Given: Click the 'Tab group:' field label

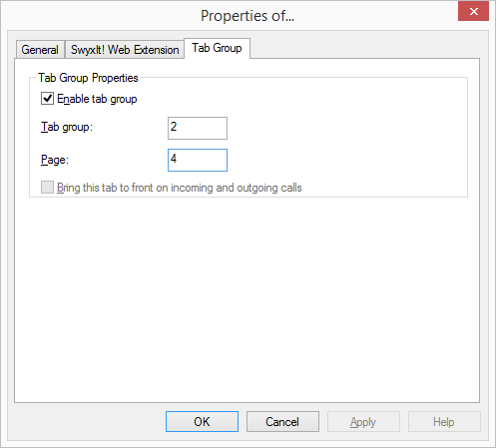Looking at the screenshot, I should pyautogui.click(x=67, y=127).
